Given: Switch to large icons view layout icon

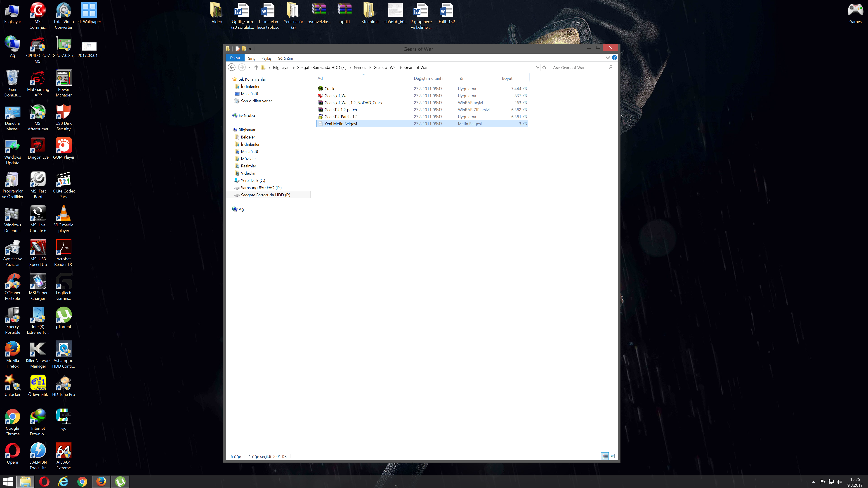Looking at the screenshot, I should click(612, 456).
